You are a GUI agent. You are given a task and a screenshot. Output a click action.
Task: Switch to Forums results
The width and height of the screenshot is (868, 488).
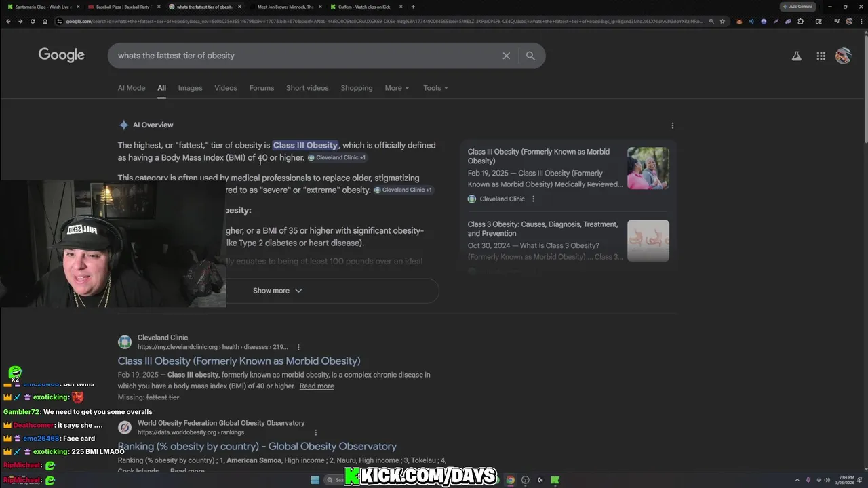(x=262, y=88)
